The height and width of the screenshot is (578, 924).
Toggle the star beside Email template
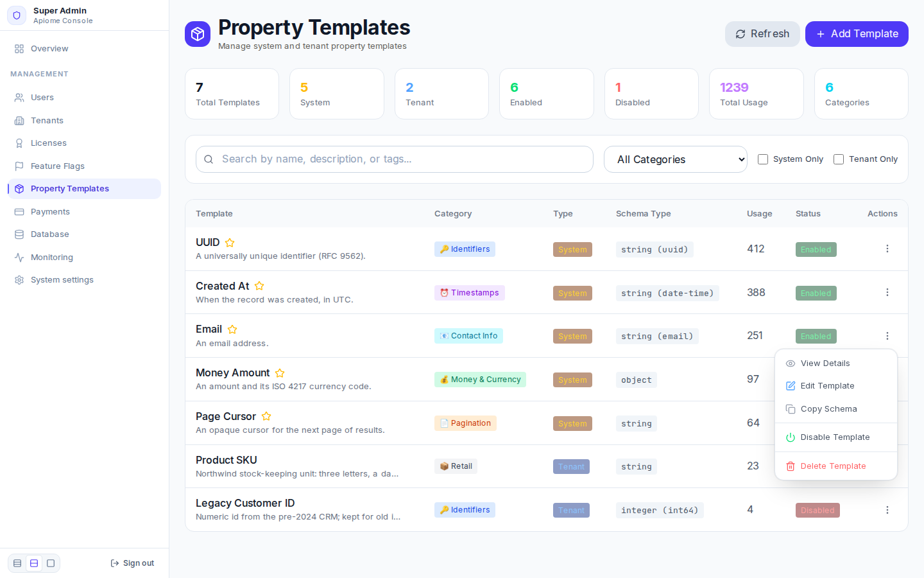[232, 329]
